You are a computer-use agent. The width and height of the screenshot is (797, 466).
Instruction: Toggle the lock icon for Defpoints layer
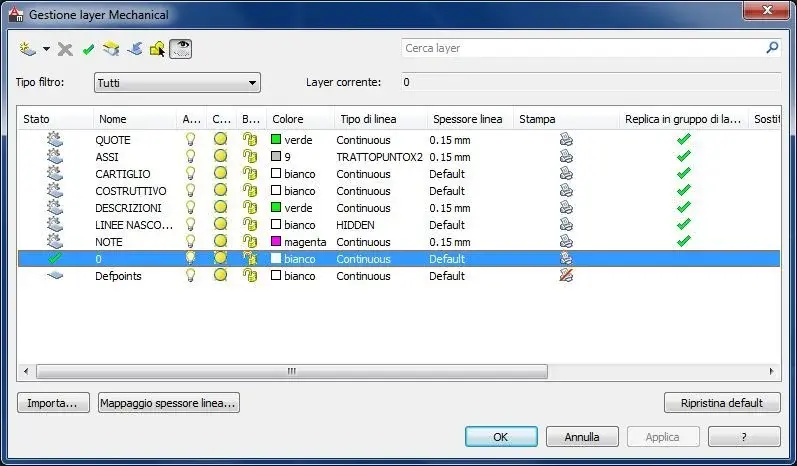click(250, 275)
